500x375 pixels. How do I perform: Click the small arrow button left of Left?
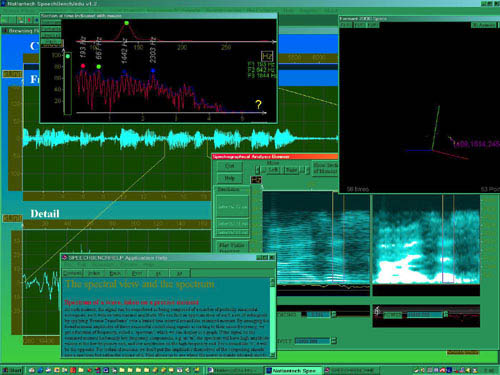[x=257, y=170]
